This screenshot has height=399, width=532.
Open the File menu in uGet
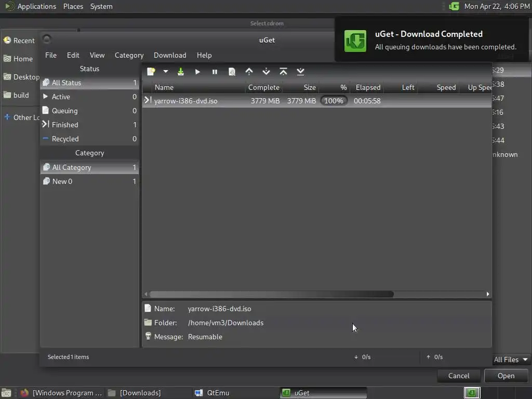coord(51,55)
